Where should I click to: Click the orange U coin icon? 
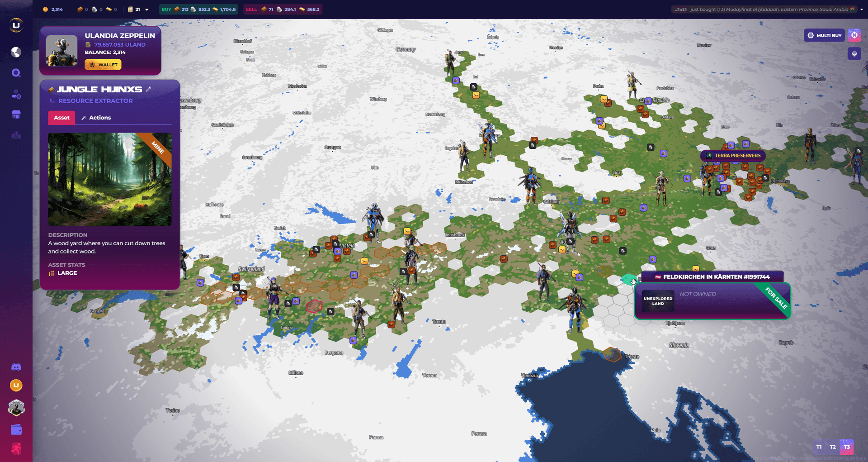coord(16,386)
